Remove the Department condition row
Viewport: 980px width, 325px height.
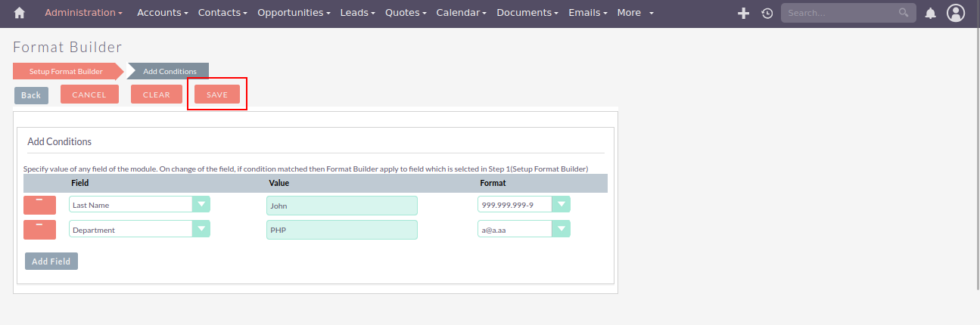pos(39,230)
